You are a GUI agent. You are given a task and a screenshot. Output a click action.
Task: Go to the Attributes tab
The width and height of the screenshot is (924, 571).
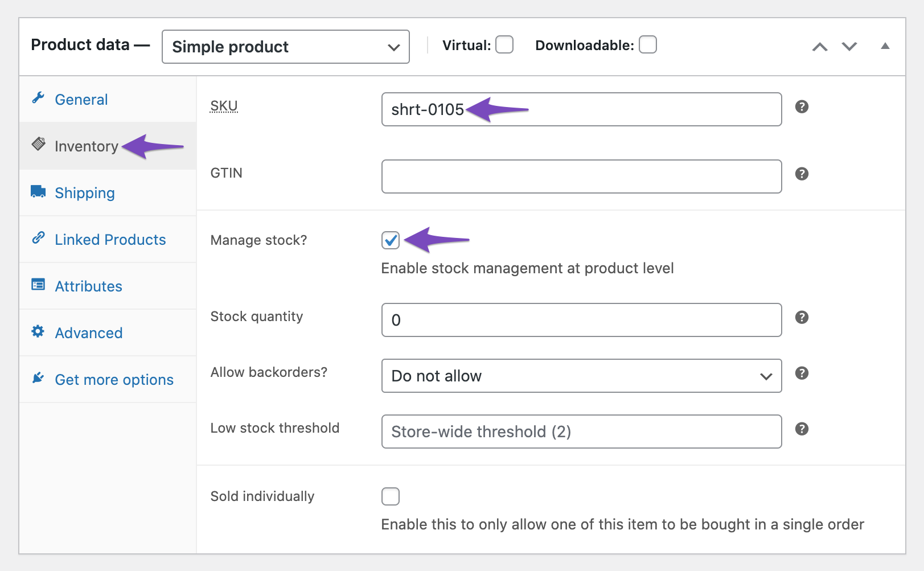pyautogui.click(x=108, y=286)
